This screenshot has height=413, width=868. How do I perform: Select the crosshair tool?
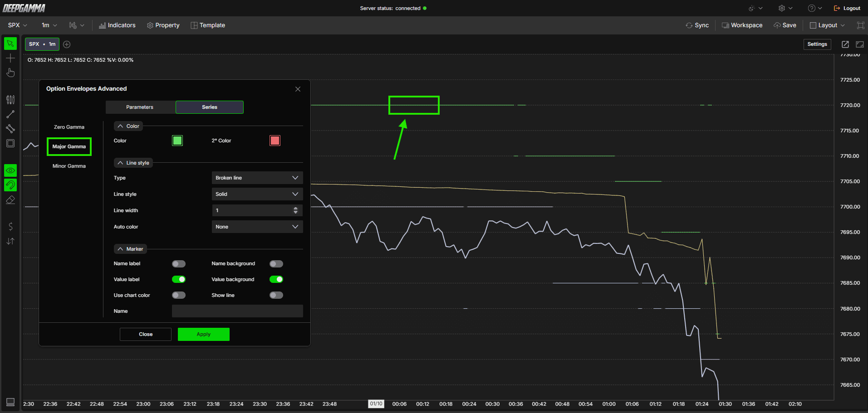coord(10,58)
